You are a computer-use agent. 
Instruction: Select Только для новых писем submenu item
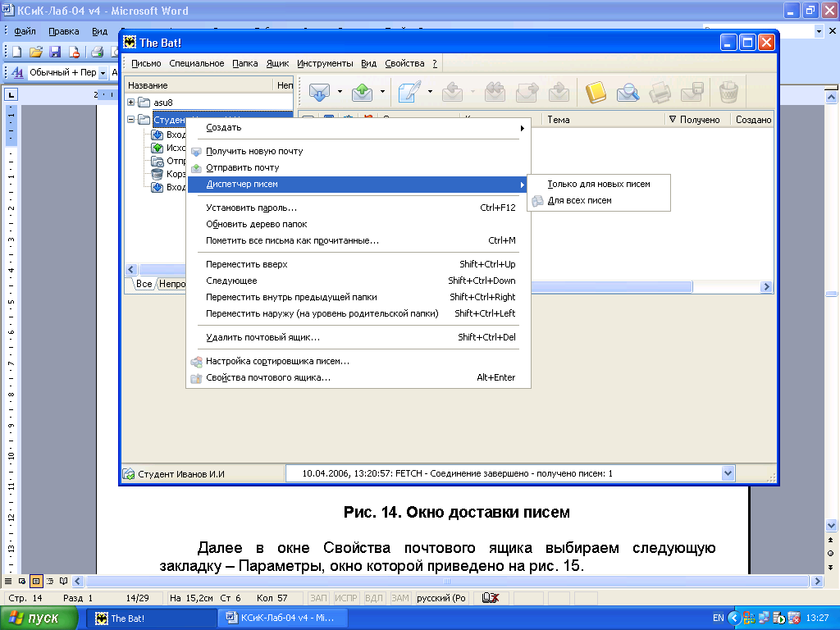(x=599, y=184)
